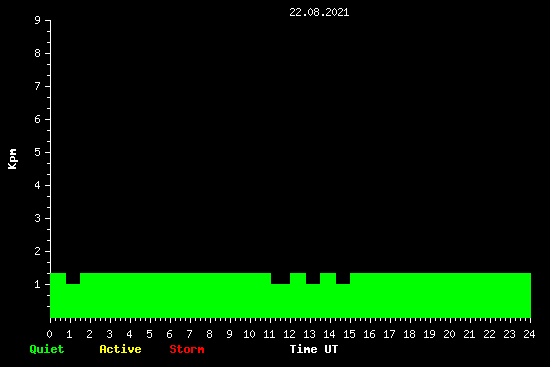Click the Kp value 1 label
The height and width of the screenshot is (367, 550).
click(38, 284)
